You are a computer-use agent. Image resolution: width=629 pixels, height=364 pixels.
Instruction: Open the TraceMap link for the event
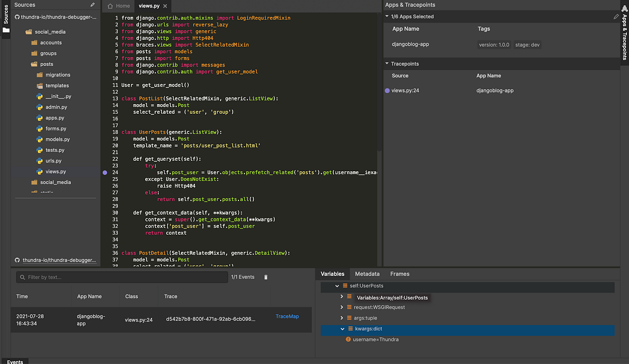287,316
